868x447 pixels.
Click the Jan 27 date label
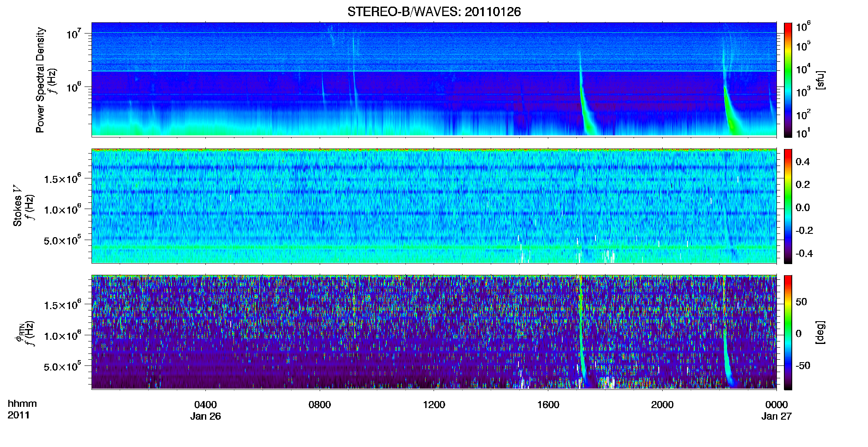(776, 416)
